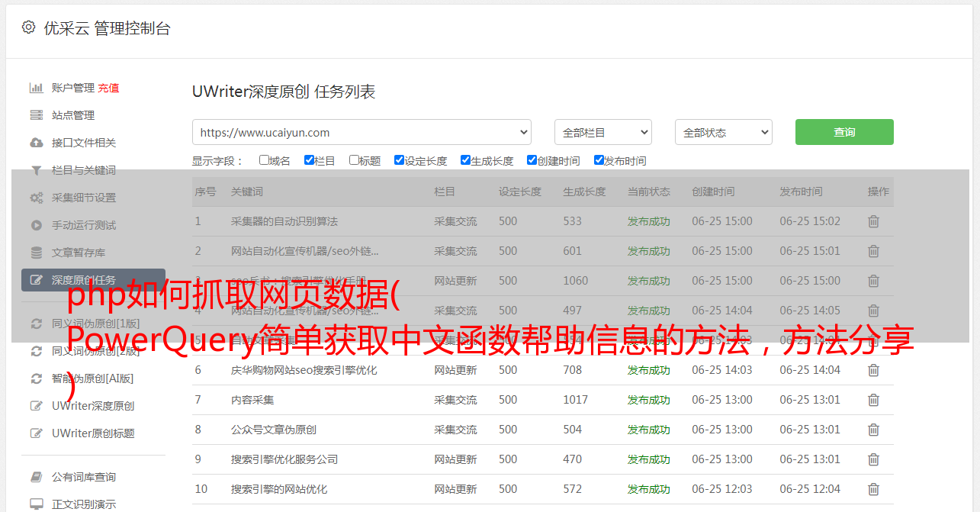Open the 全部栏目 dropdown
This screenshot has height=512, width=980.
[603, 132]
